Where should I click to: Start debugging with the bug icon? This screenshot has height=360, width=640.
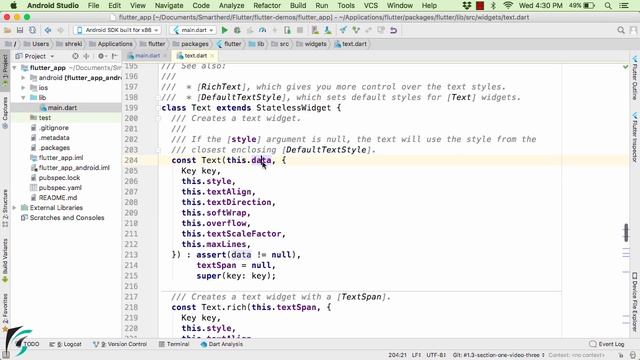pos(237,30)
